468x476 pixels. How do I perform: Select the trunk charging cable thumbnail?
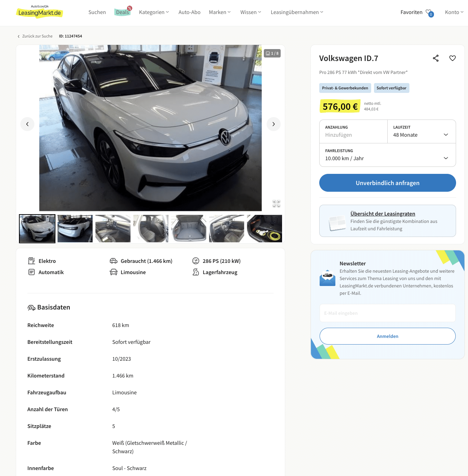click(265, 229)
